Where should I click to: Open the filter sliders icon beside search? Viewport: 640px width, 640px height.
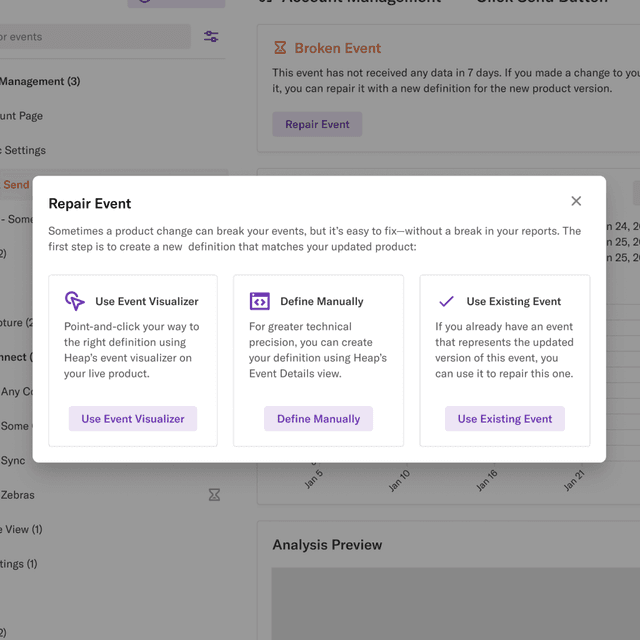tap(211, 37)
